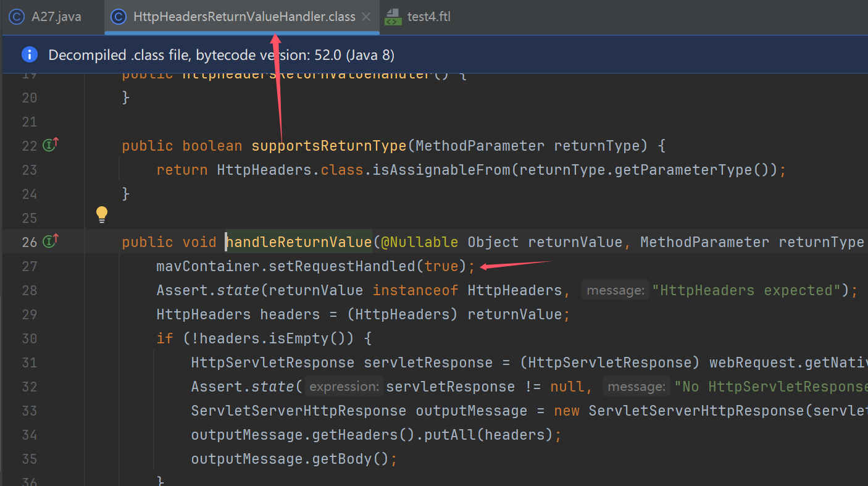Open the test4.ftl tab
Viewport: 868px width, 486px height.
(x=418, y=17)
